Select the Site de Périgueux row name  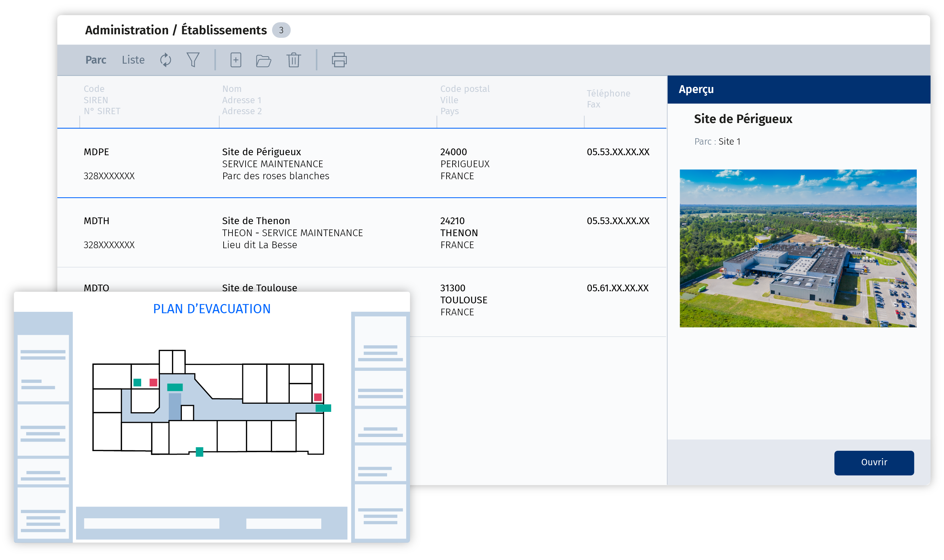point(261,152)
